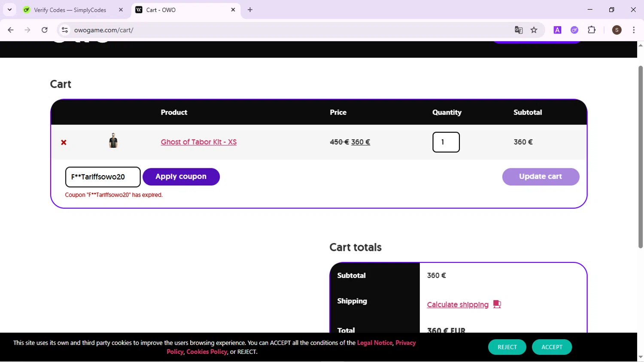Click the 360 € value in Cart totals Subtotal row

(437, 276)
